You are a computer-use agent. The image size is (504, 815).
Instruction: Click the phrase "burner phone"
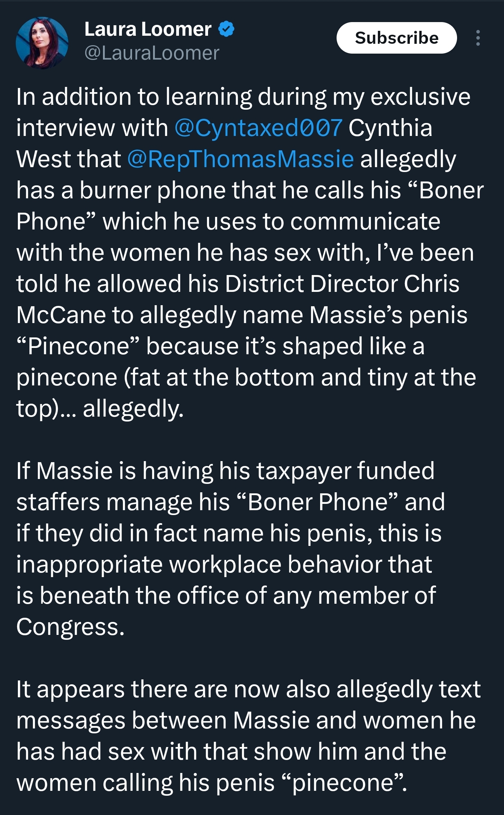pyautogui.click(x=152, y=190)
